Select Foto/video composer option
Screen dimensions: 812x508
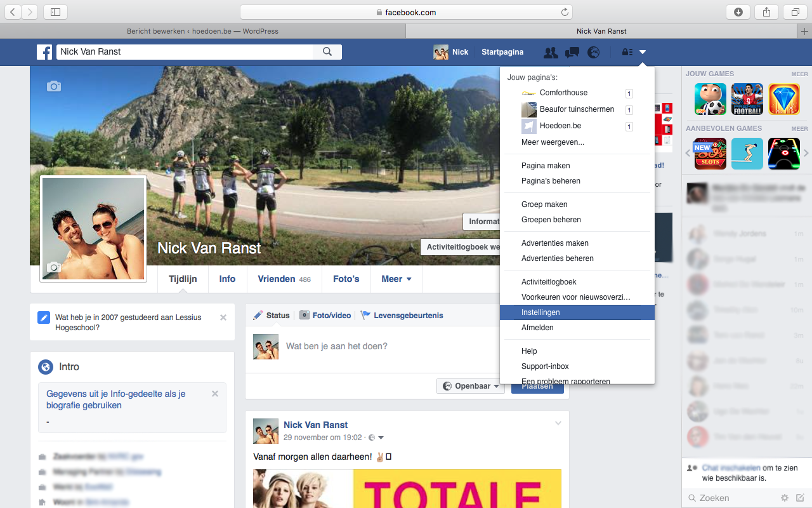pyautogui.click(x=325, y=316)
